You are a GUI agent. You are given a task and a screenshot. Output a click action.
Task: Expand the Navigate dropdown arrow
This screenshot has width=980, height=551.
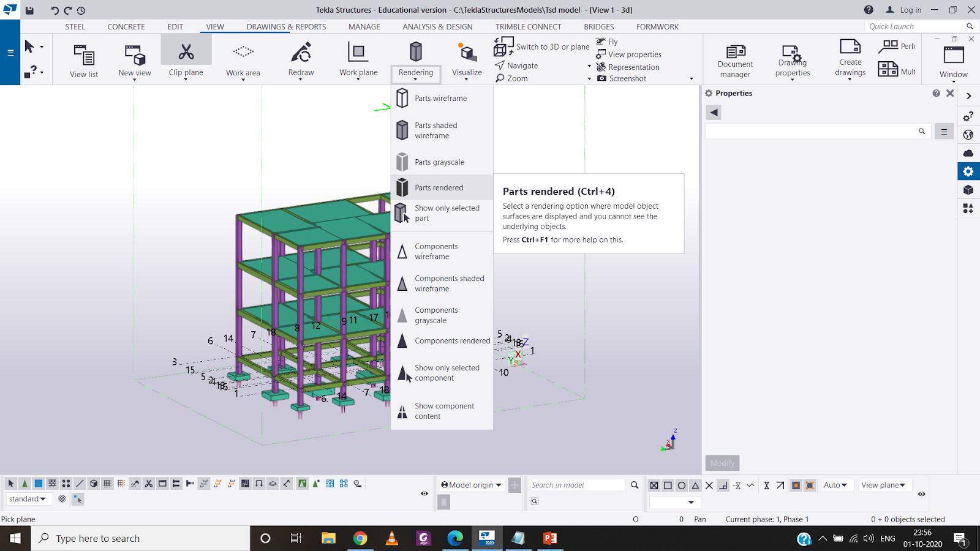[589, 66]
